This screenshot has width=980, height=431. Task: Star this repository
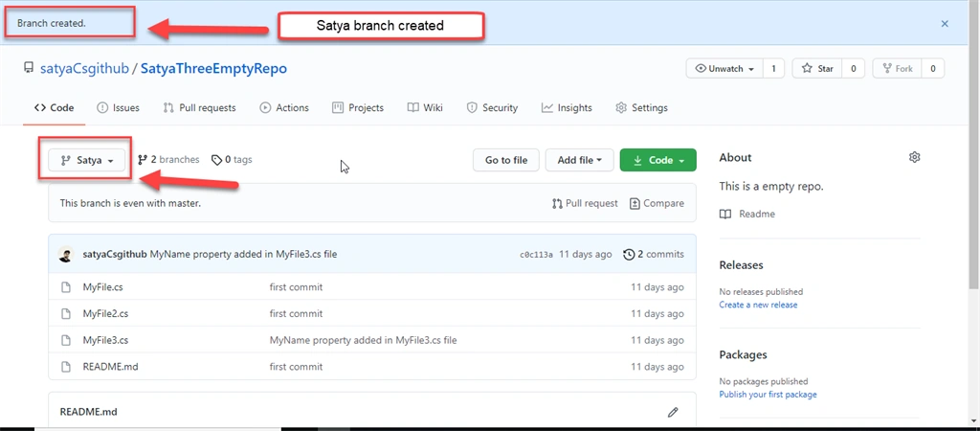[817, 69]
